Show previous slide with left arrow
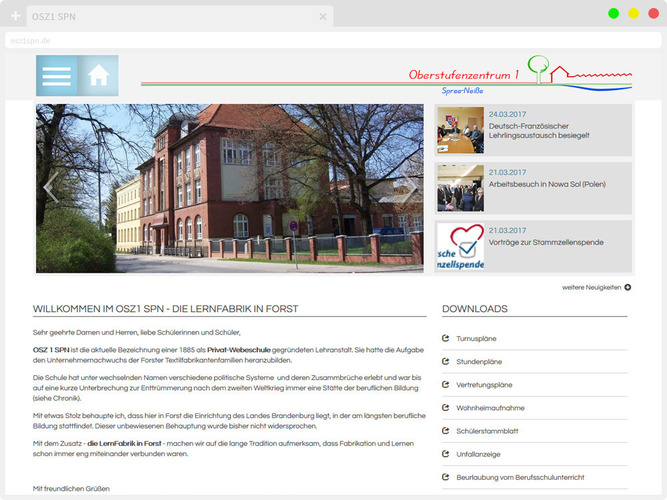The height and width of the screenshot is (500, 667). 50,189
